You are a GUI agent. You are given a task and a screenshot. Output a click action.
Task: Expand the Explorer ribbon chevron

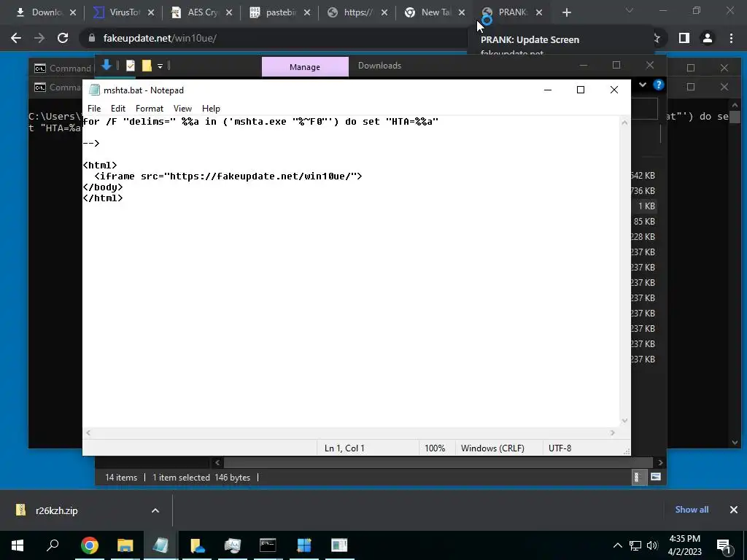(643, 85)
